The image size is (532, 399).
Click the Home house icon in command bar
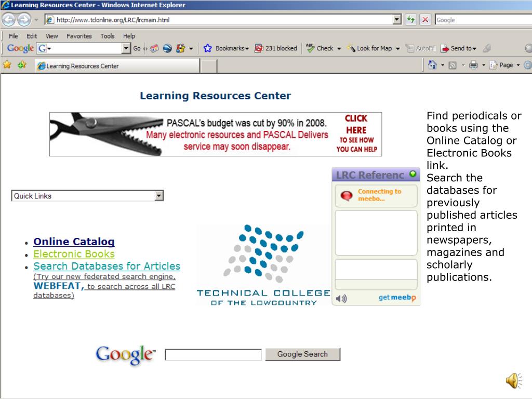432,65
